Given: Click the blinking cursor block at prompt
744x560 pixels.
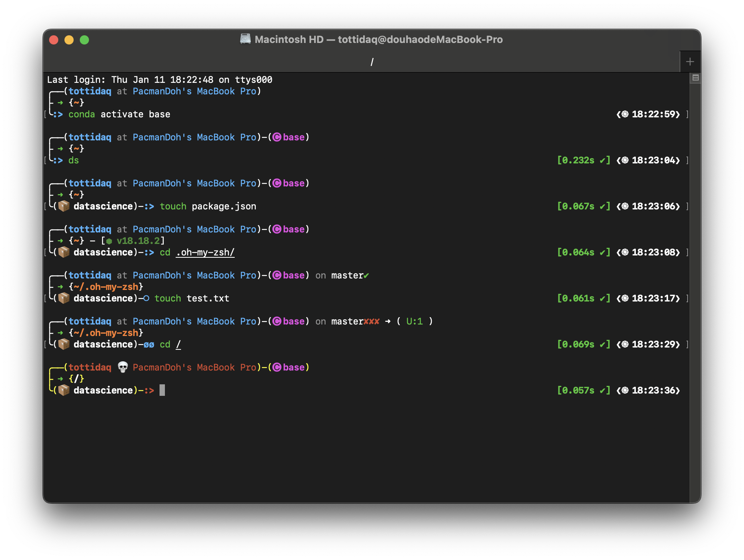Looking at the screenshot, I should 162,390.
